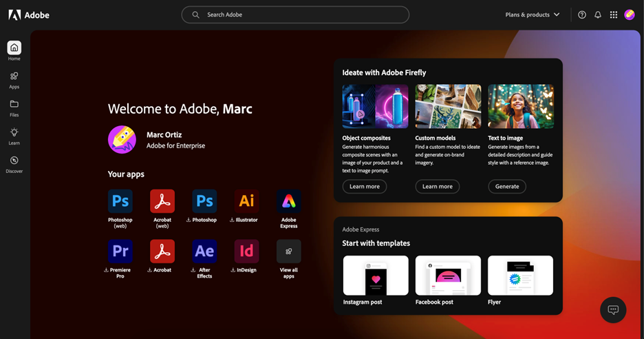Select the Instagram post template
Viewport: 644px width, 339px height.
tap(376, 275)
